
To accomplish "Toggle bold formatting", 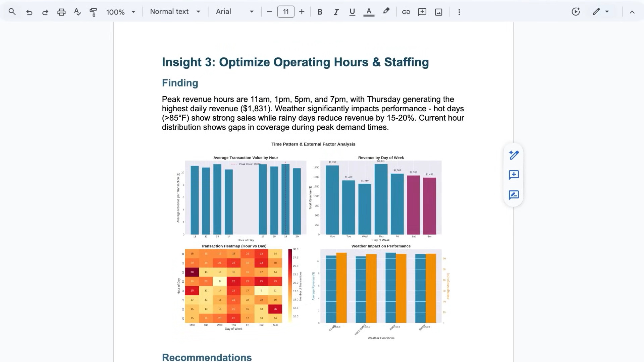I will click(320, 12).
